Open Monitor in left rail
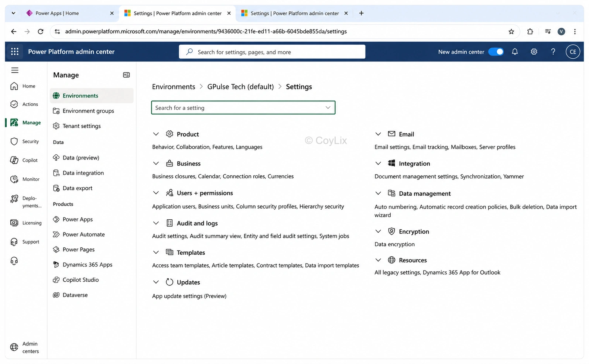 [x=25, y=179]
